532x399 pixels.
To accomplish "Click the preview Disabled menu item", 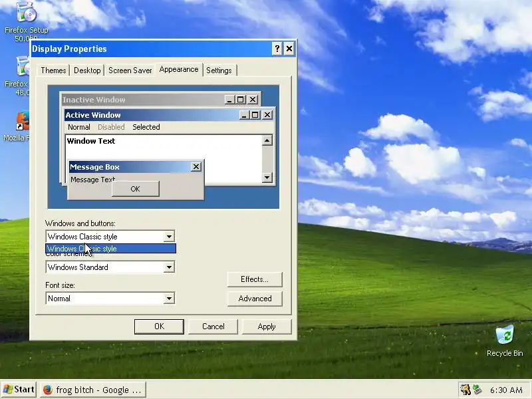I will coord(111,127).
